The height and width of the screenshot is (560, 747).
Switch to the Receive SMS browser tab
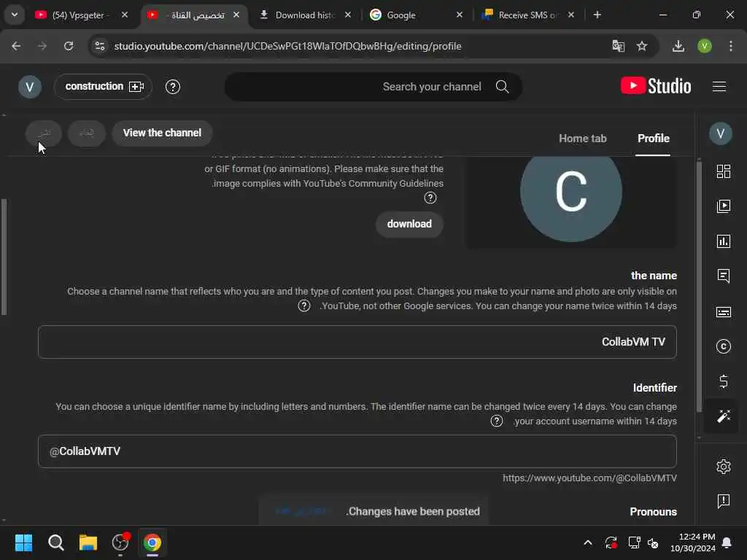527,15
